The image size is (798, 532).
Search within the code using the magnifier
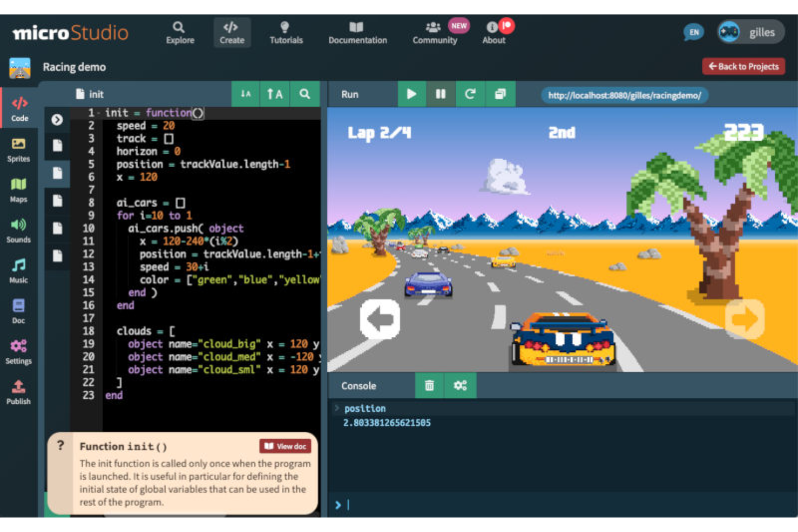point(305,94)
